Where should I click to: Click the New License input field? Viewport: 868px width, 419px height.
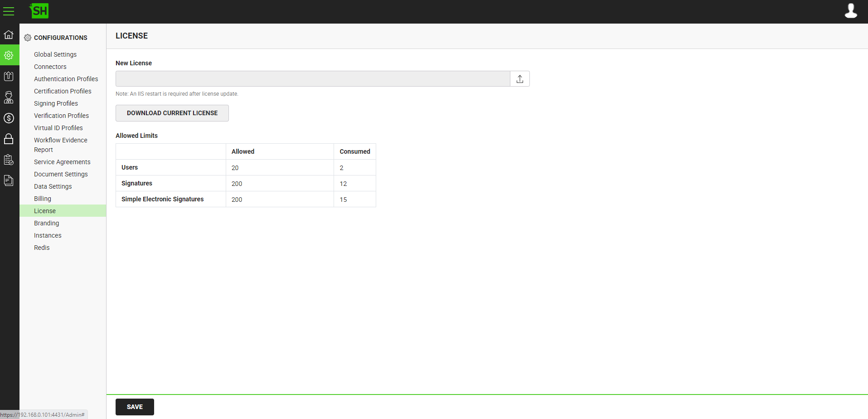pos(313,79)
